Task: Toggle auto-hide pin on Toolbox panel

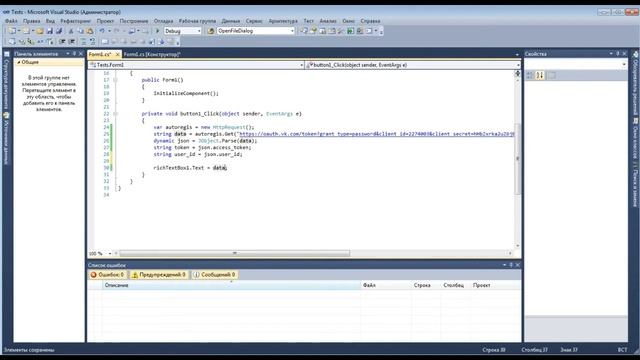Action: (x=74, y=54)
